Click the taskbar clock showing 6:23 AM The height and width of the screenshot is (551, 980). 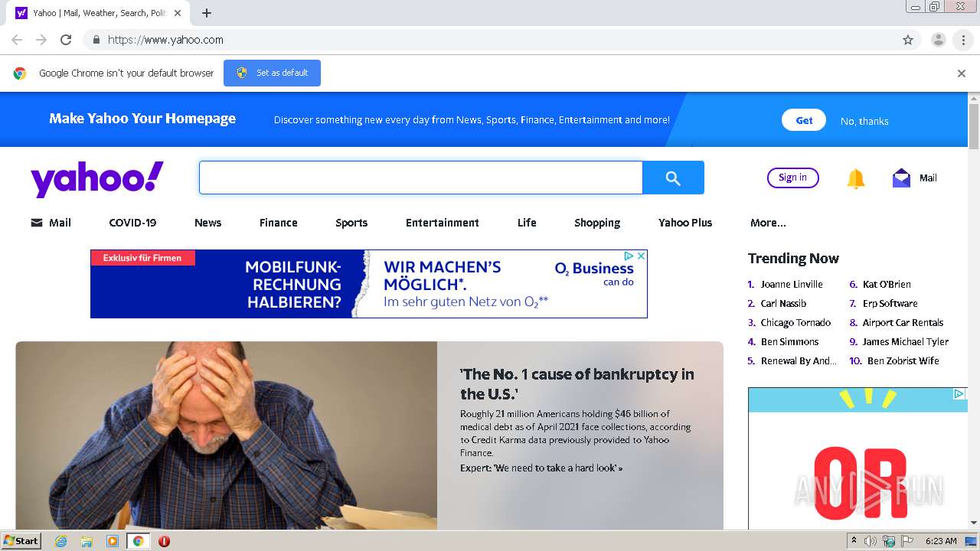coord(941,541)
